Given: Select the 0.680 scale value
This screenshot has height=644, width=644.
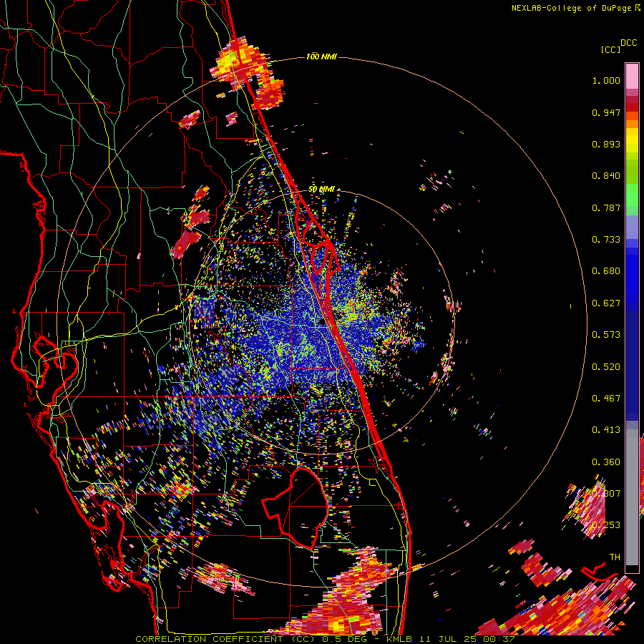Looking at the screenshot, I should tap(606, 271).
